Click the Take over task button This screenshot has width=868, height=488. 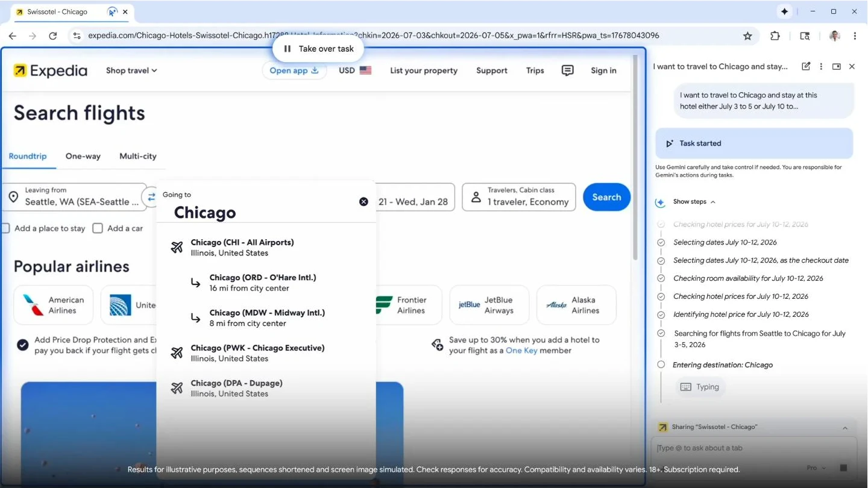tap(318, 49)
